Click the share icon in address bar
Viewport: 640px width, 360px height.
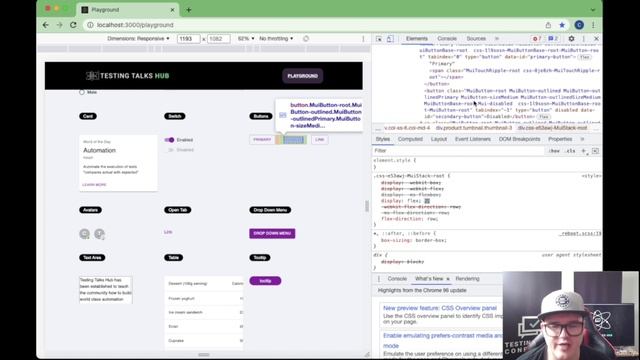[x=548, y=25]
